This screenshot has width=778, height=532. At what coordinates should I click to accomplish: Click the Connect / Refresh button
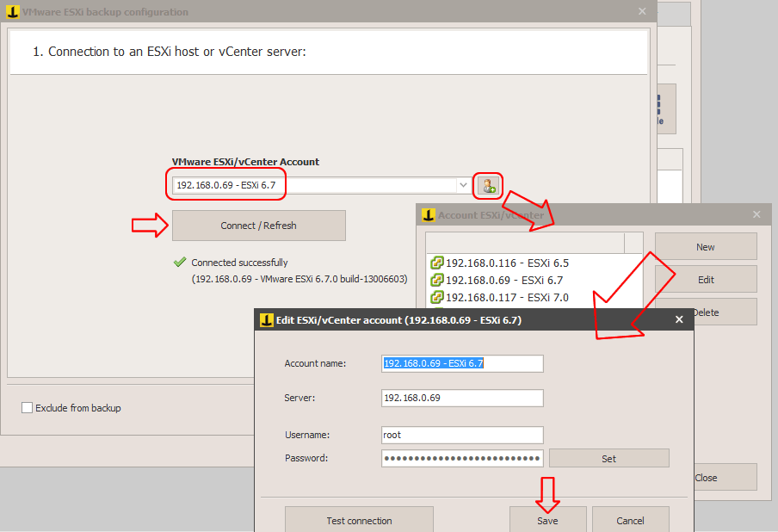[258, 226]
